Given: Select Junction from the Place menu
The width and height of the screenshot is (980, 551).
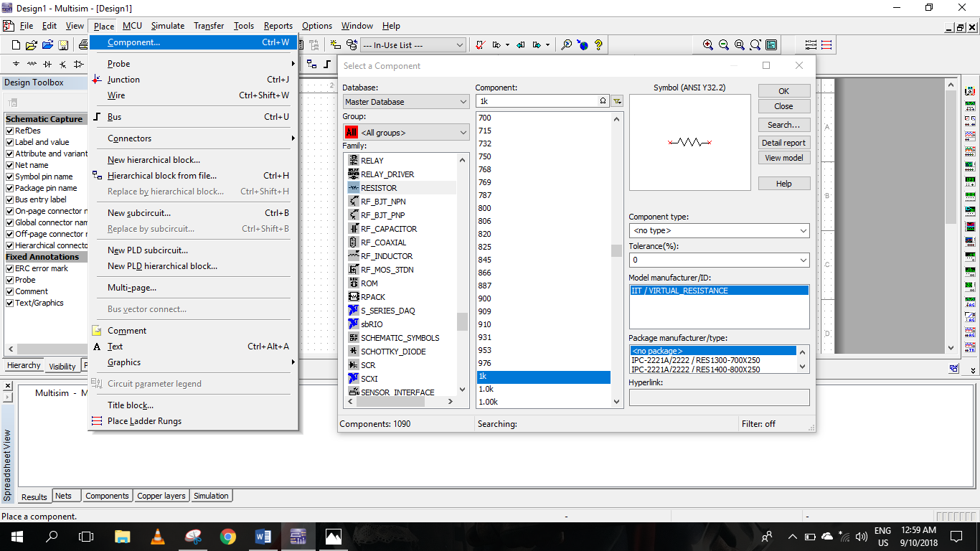Looking at the screenshot, I should pyautogui.click(x=192, y=80).
